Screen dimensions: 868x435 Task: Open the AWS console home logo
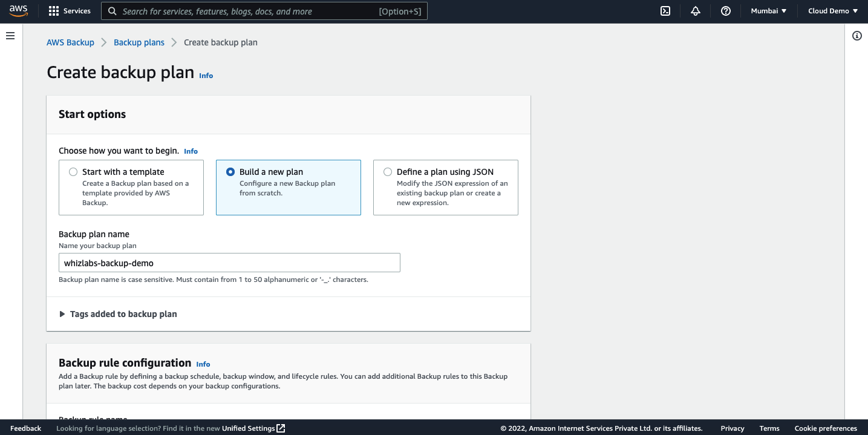pos(19,11)
